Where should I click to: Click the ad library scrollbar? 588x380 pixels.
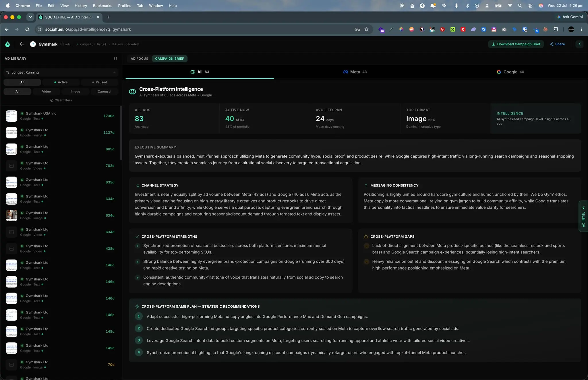121,133
